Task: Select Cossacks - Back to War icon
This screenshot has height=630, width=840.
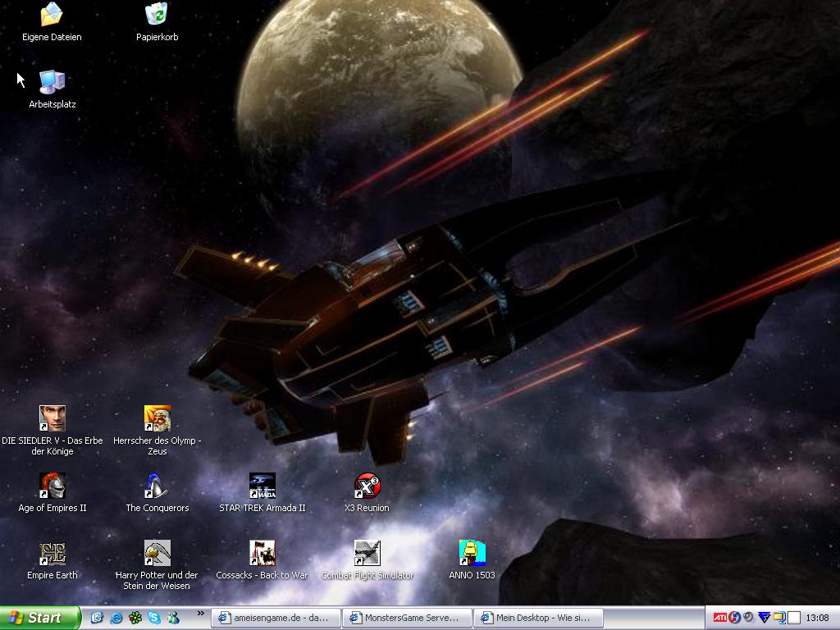Action: click(x=262, y=553)
